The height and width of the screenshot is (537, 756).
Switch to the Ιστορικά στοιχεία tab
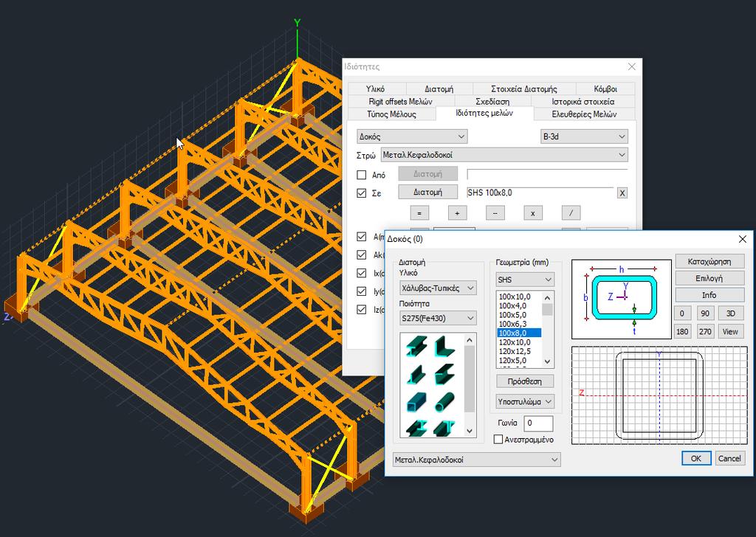(x=583, y=102)
